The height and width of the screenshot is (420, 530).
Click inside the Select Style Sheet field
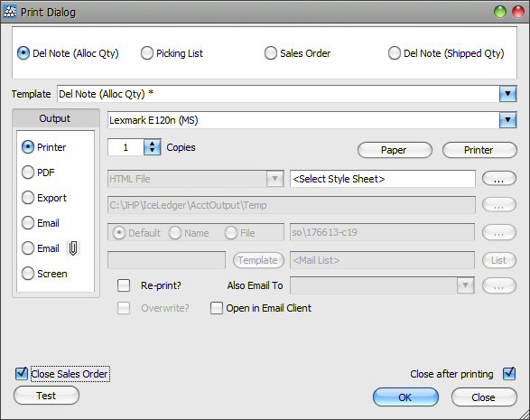382,179
